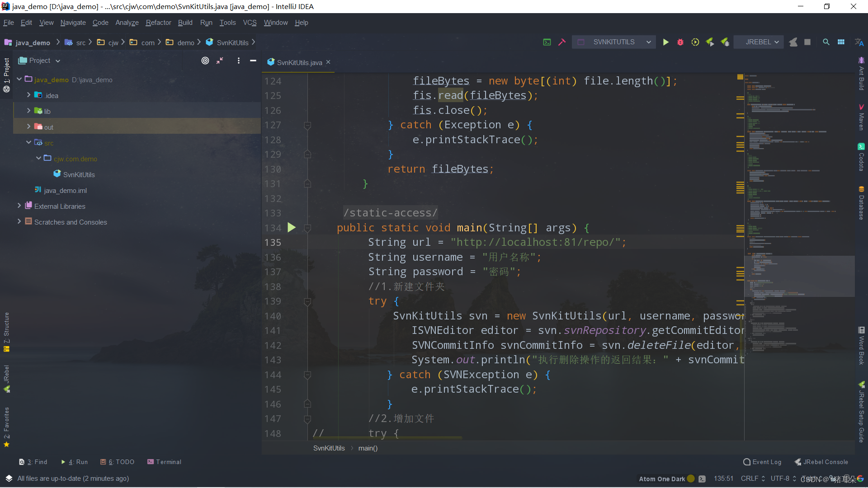The width and height of the screenshot is (868, 488).
Task: Toggle the Maven tool window on right
Action: tap(861, 117)
